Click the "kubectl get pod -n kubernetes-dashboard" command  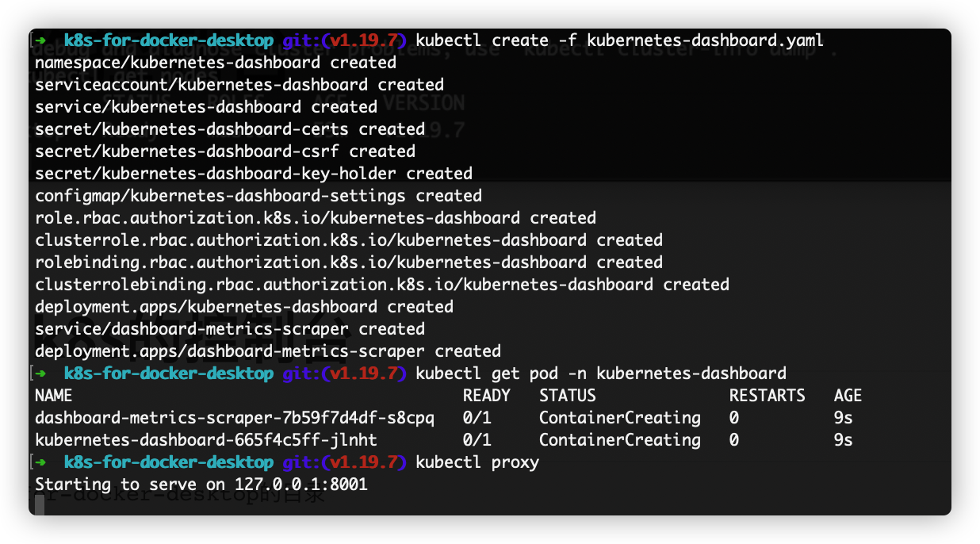click(600, 373)
